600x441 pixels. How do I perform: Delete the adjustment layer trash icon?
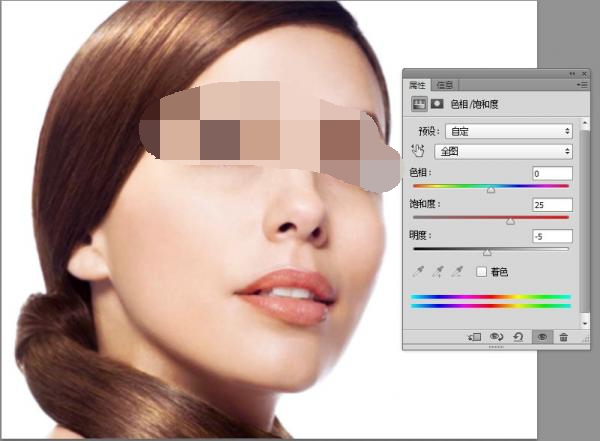pos(564,337)
